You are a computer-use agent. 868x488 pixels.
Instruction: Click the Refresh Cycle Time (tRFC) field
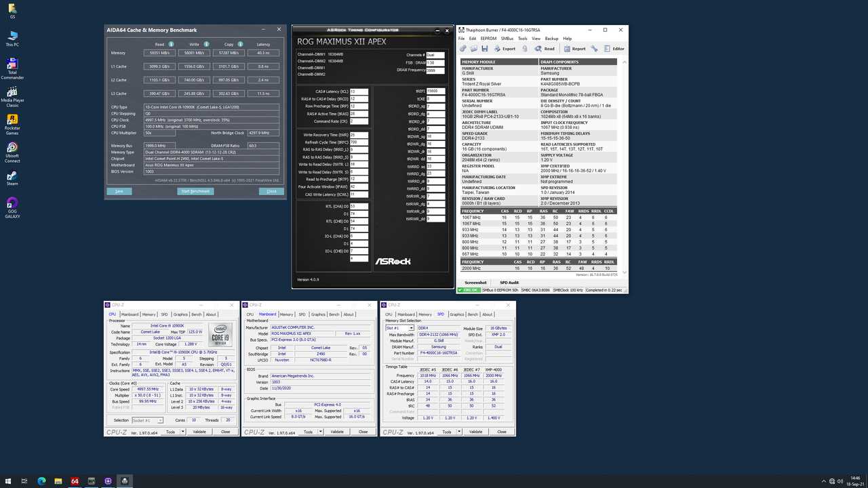[x=359, y=142]
